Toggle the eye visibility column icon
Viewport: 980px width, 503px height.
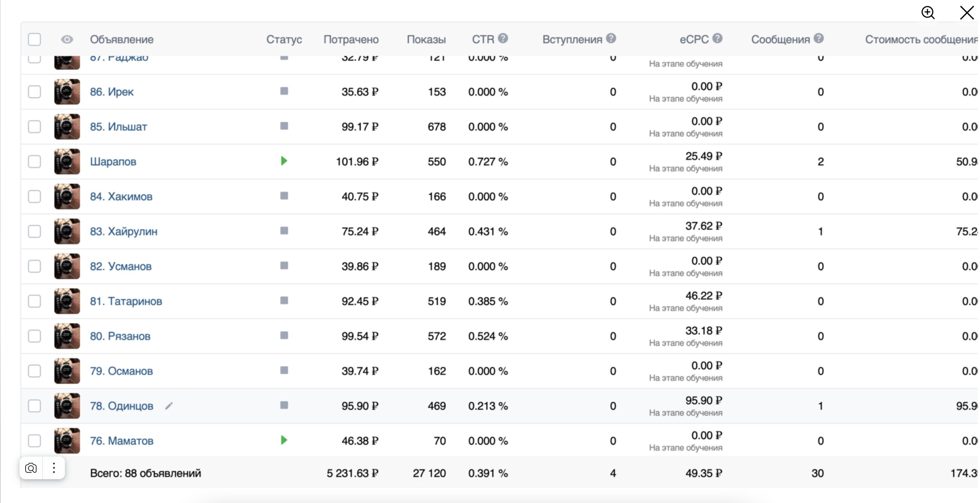pos(67,39)
